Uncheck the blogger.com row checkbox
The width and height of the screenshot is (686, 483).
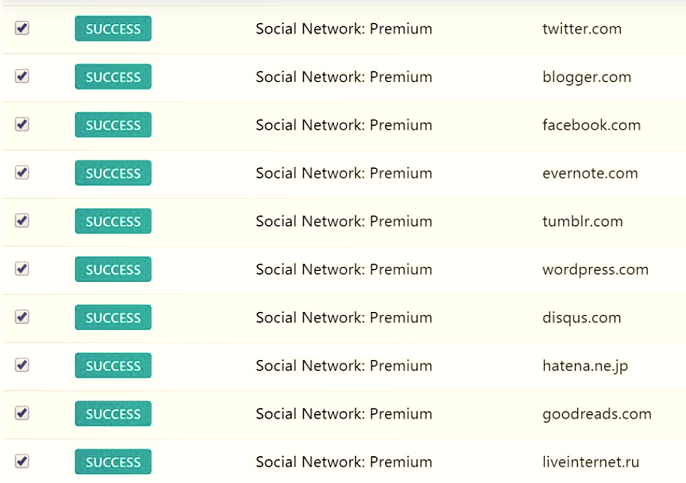22,76
